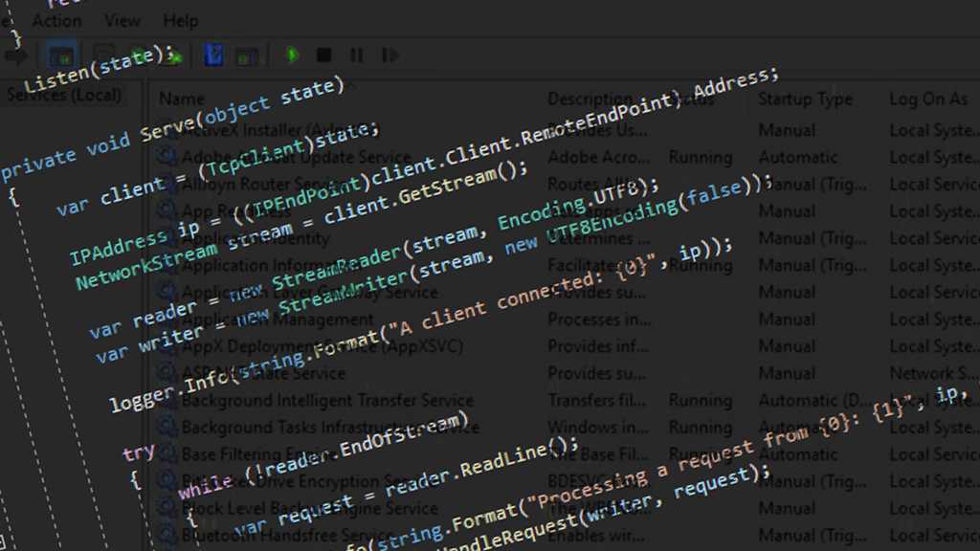Open the View menu
This screenshot has width=980, height=551.
122,21
